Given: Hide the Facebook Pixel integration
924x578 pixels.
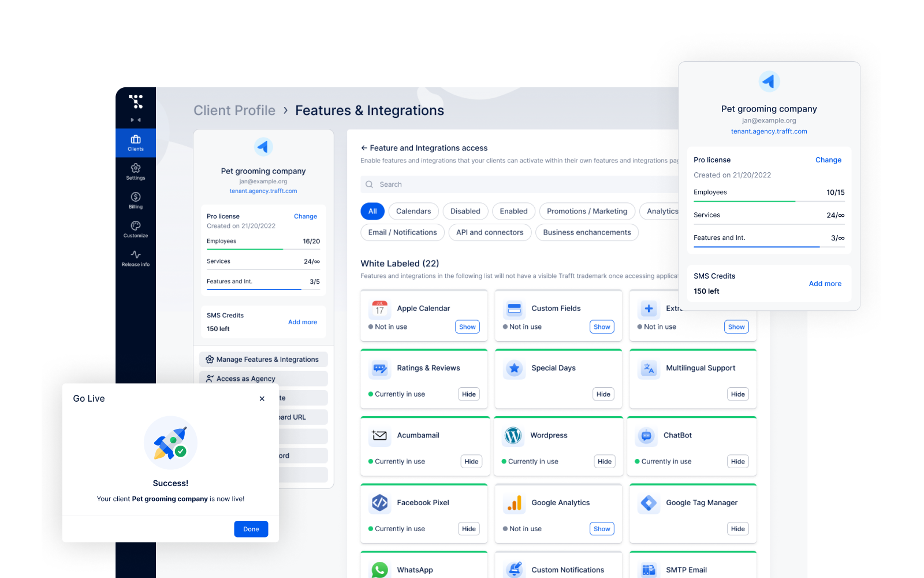Looking at the screenshot, I should 469,529.
